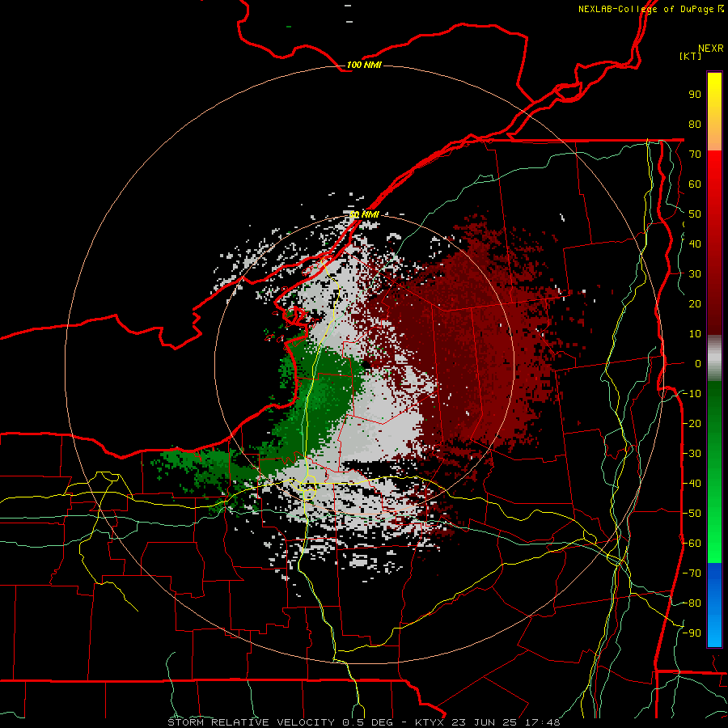
Task: Click the 10 value on velocity scale
Action: 695,334
